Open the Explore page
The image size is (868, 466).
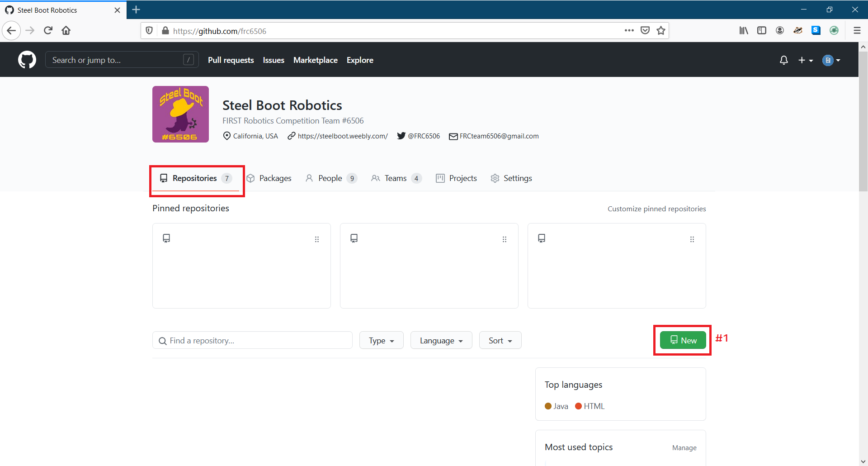tap(360, 60)
